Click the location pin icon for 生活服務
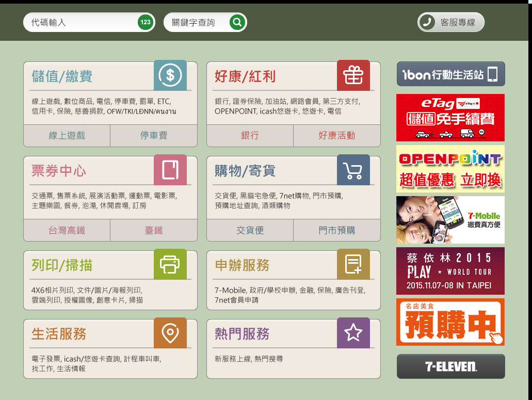Image resolution: width=532 pixels, height=400 pixels. tap(170, 333)
